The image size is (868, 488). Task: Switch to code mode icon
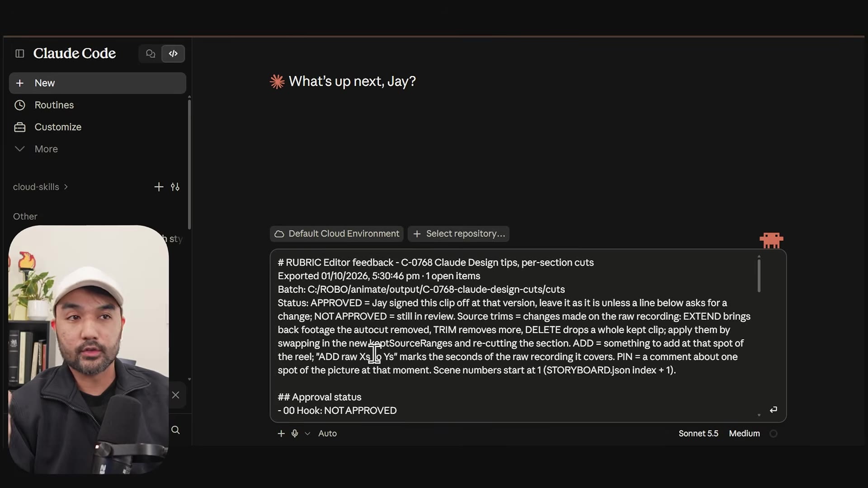coord(173,53)
